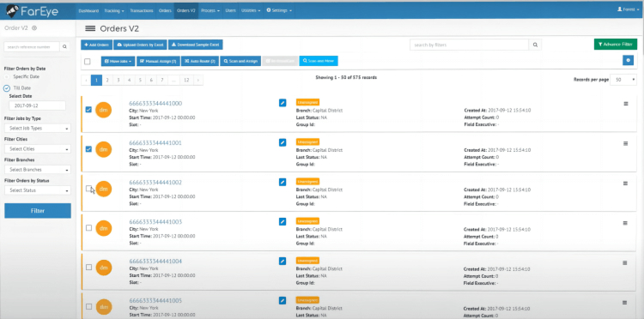The image size is (644, 319).
Task: Click the dm avatar of order 6666333344441004
Action: tap(104, 268)
